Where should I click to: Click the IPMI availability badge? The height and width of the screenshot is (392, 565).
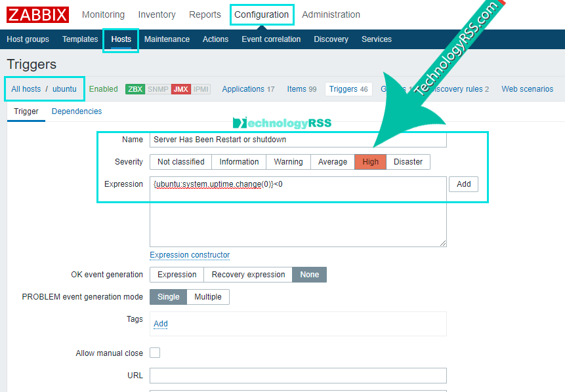[x=201, y=89]
